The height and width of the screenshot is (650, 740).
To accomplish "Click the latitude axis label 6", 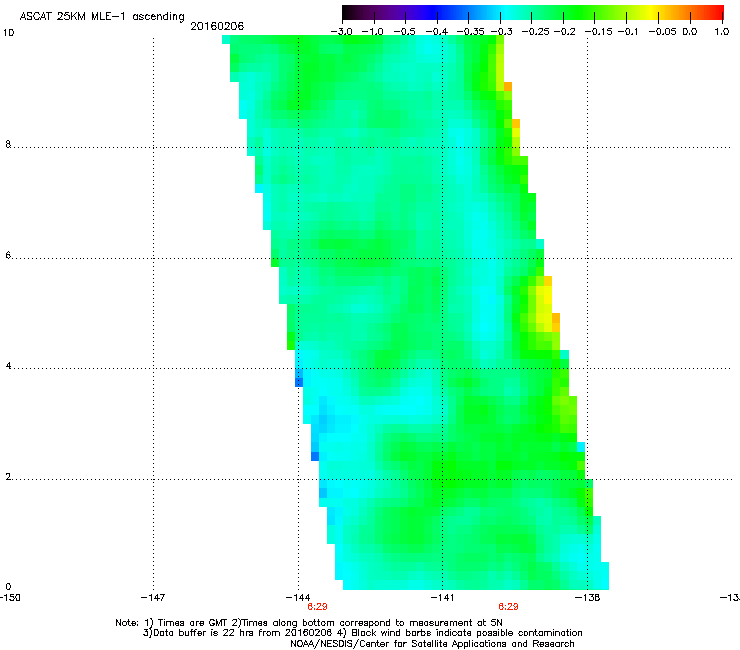I will 8,255.
